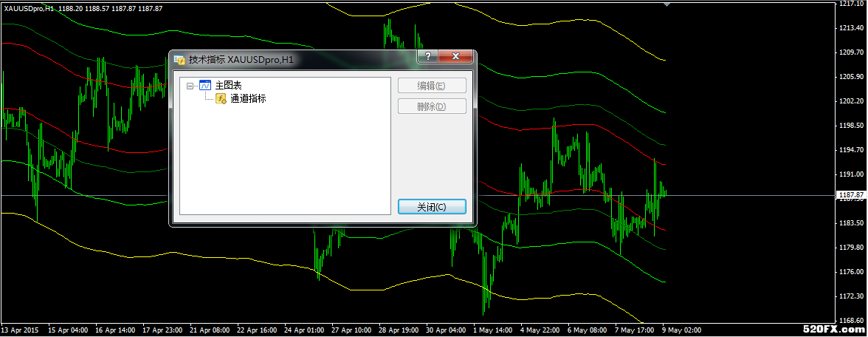Click the dialog's help question mark button

[x=427, y=56]
